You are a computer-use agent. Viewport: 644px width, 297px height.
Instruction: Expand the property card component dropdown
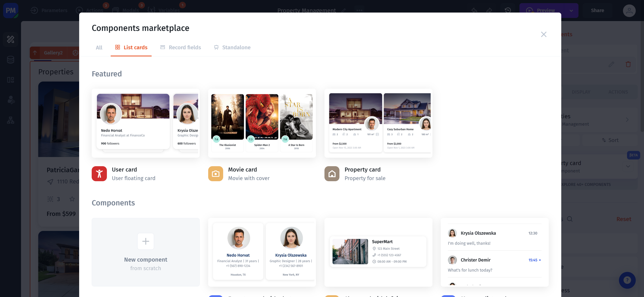[x=628, y=166]
